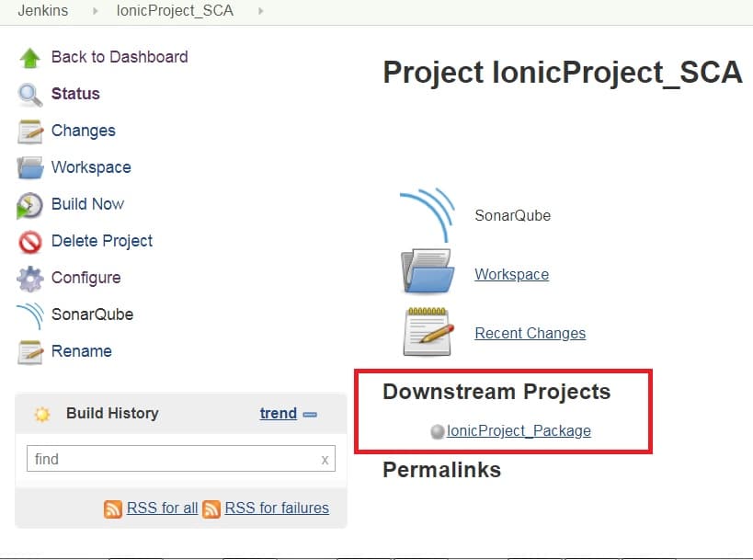The height and width of the screenshot is (560, 753).
Task: Open RSS for failures link
Action: (277, 509)
